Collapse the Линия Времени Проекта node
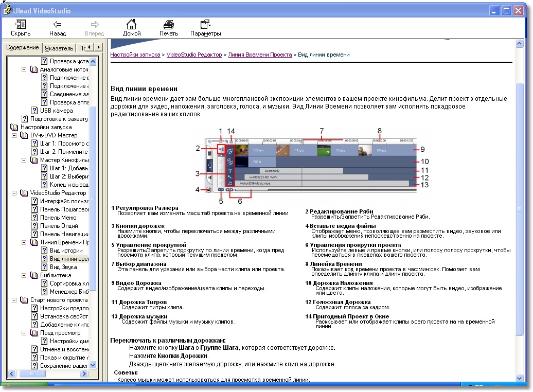 click(24, 242)
